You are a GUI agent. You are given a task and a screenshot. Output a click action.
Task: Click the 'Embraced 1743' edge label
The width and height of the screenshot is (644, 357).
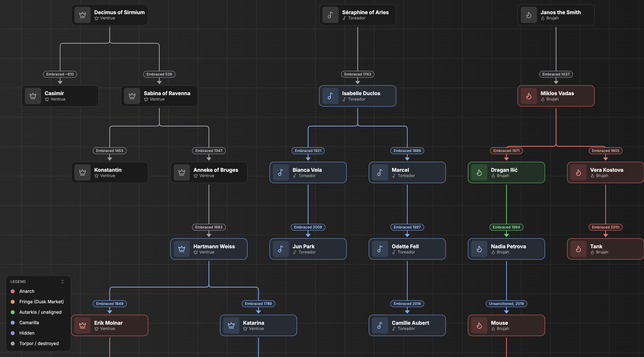point(358,74)
